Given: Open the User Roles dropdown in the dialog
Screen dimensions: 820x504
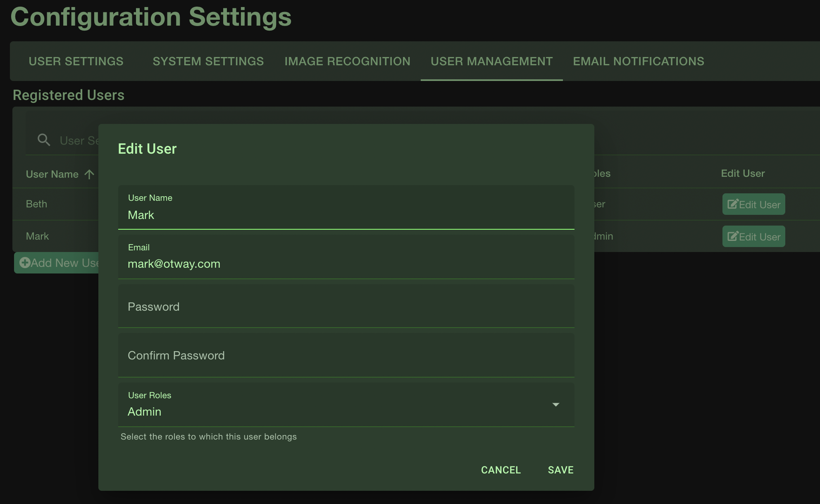Looking at the screenshot, I should [x=556, y=405].
